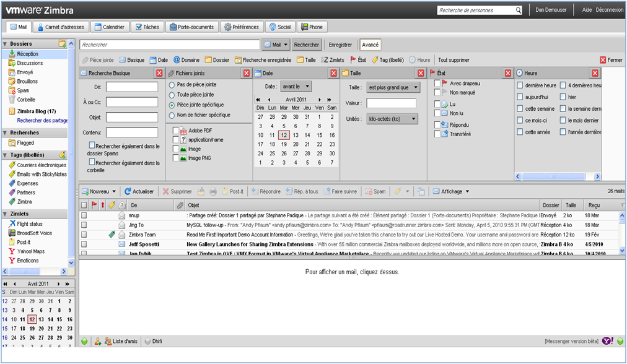Close the Recherche Basique panel
The height and width of the screenshot is (364, 627).
point(159,74)
